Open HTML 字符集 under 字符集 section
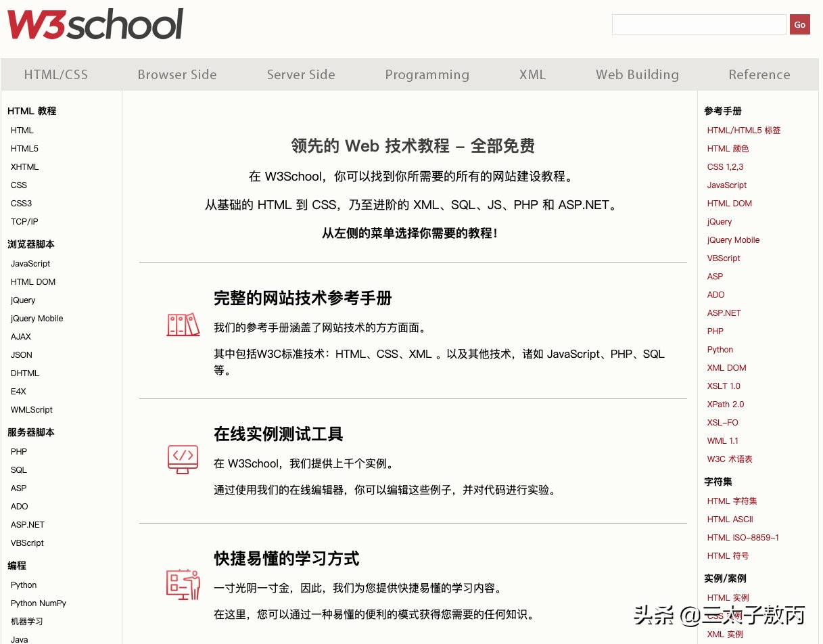 732,501
